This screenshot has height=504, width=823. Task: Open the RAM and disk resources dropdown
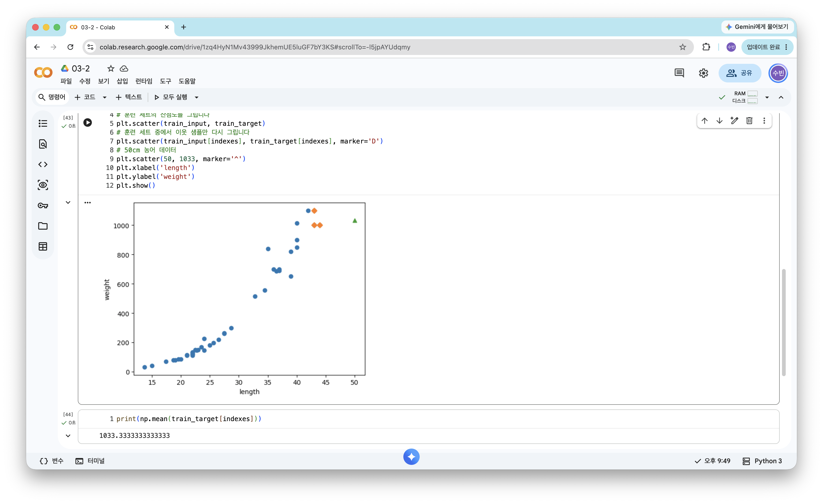767,97
